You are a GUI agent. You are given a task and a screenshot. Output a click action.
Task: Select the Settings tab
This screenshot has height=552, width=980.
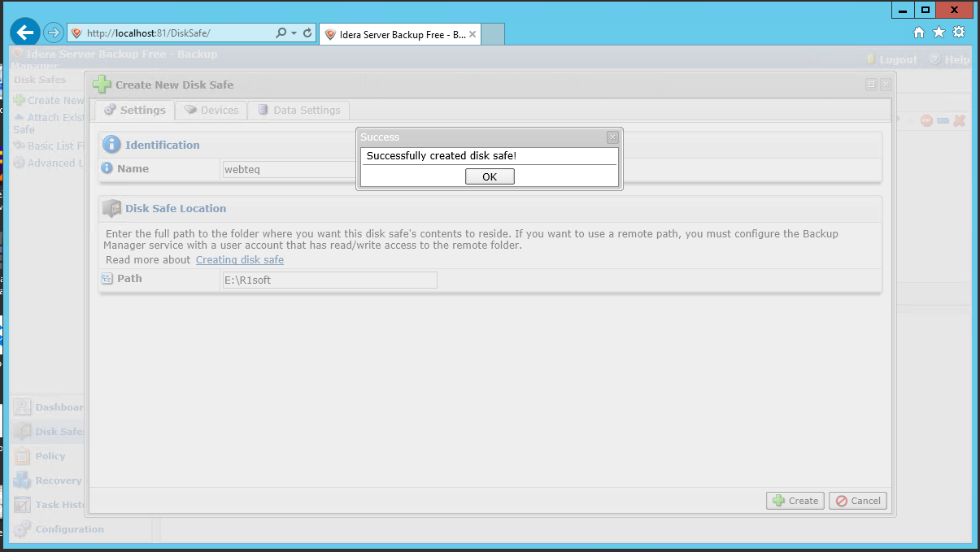(135, 110)
